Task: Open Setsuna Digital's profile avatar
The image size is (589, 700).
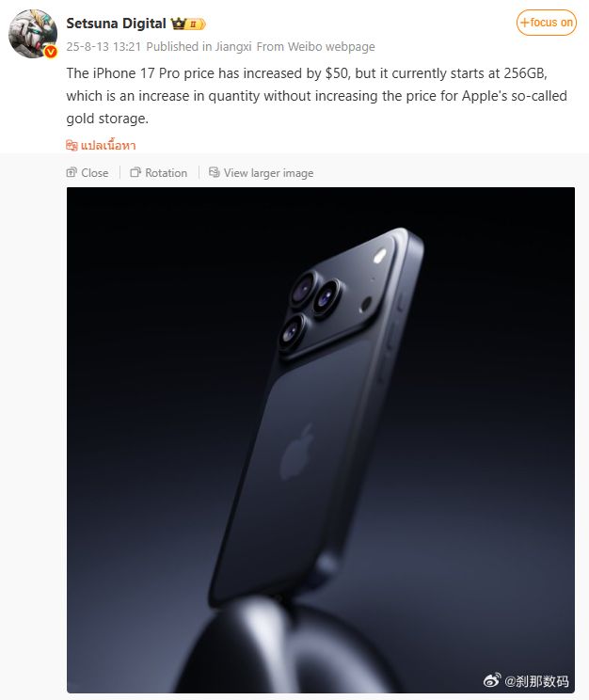Action: click(33, 34)
